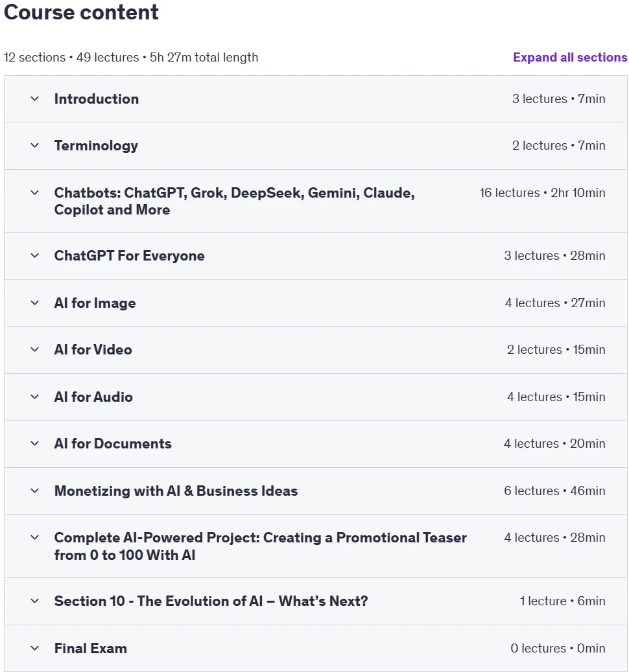629x672 pixels.
Task: Click the AI for Image chevron icon
Action: coord(35,303)
